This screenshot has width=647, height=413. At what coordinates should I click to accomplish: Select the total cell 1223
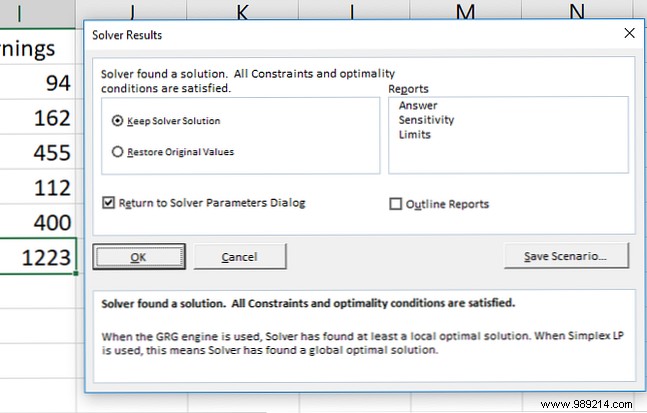click(38, 256)
